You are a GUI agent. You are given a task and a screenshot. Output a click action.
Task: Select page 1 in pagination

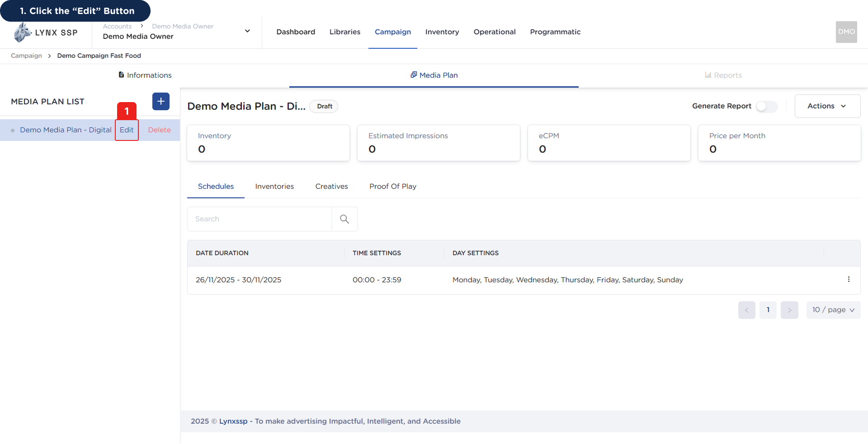pyautogui.click(x=768, y=310)
